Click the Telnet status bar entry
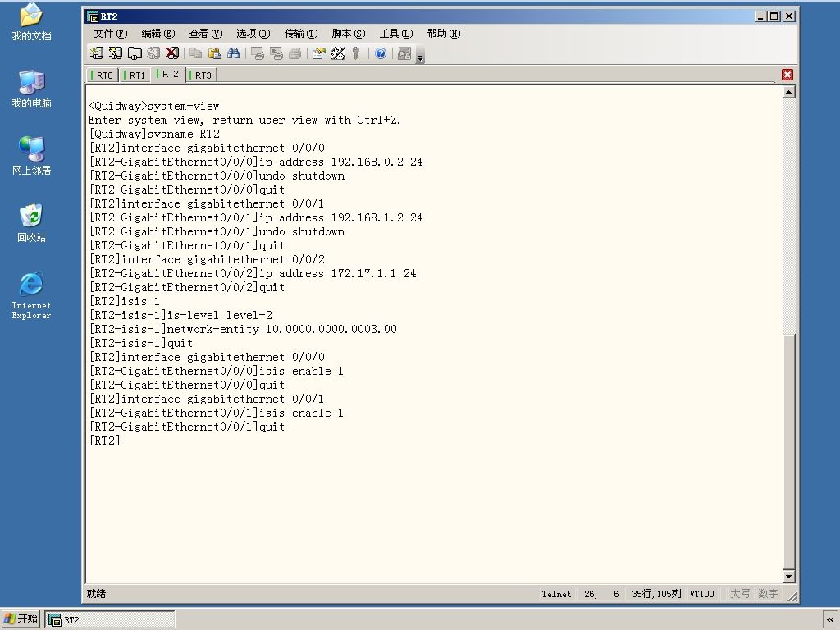The width and height of the screenshot is (840, 630). point(556,594)
